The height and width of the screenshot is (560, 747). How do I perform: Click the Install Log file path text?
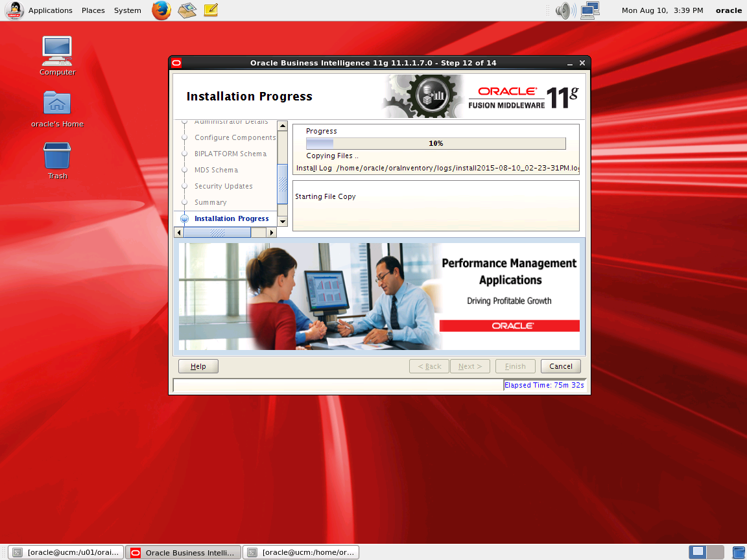(458, 168)
